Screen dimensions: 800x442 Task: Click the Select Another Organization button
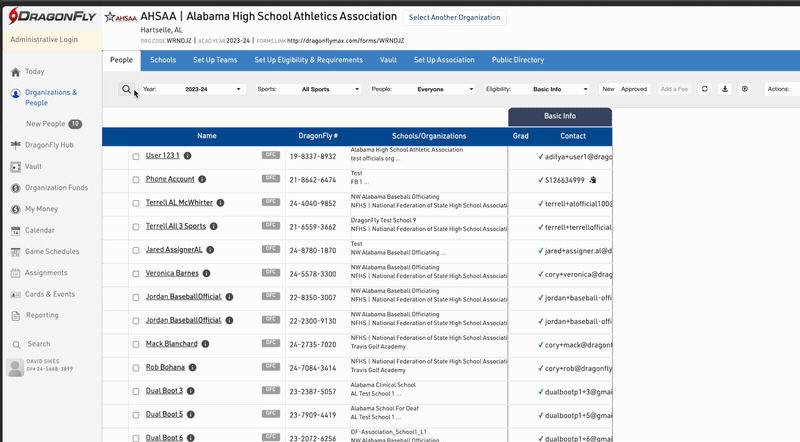click(x=456, y=18)
